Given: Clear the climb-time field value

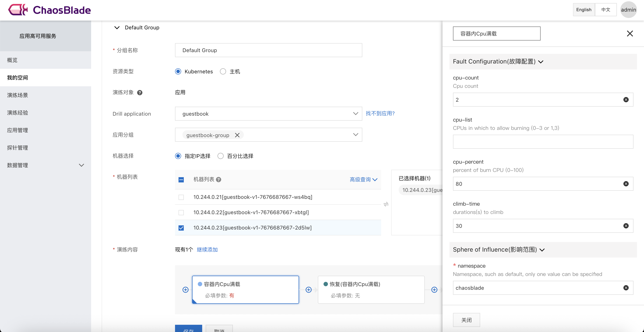Looking at the screenshot, I should pyautogui.click(x=626, y=226).
